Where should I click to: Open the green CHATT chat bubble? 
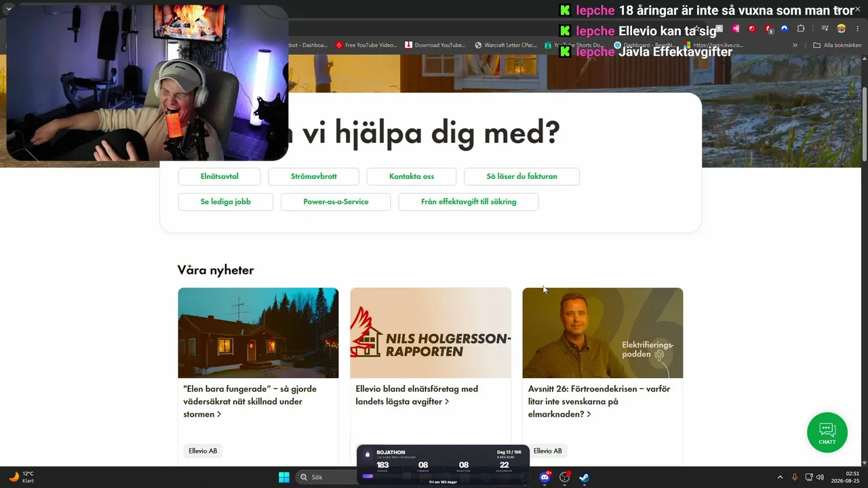(x=827, y=432)
